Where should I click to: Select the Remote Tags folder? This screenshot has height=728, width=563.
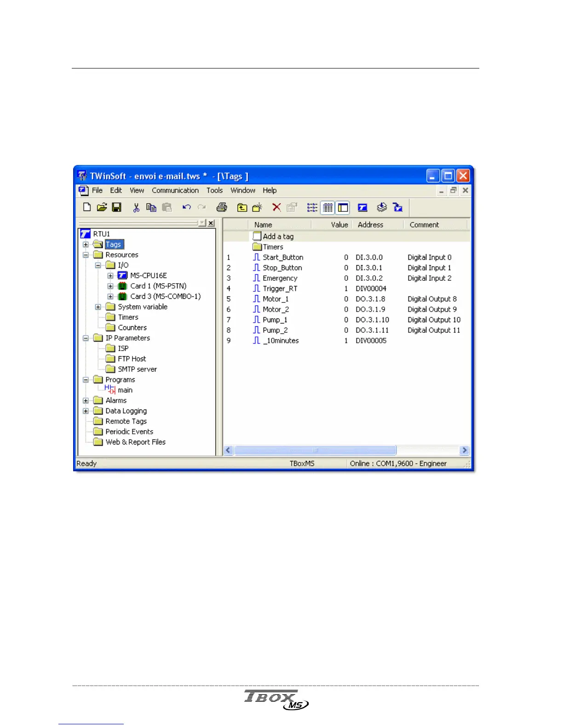point(126,421)
